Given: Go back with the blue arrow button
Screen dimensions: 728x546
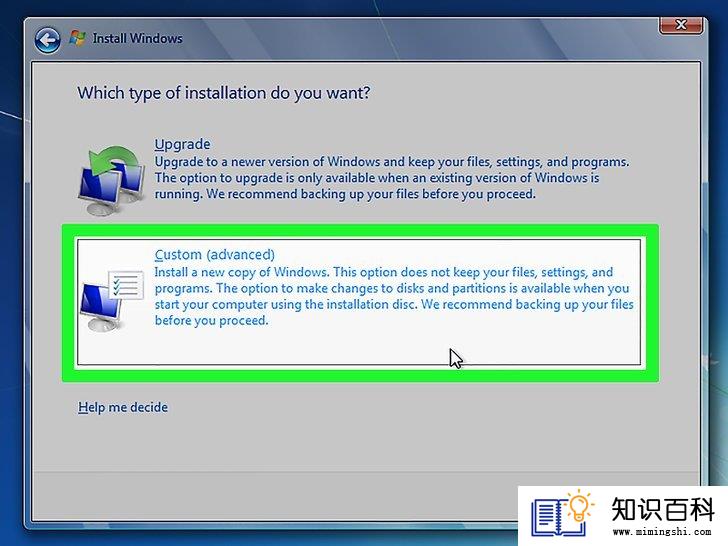Looking at the screenshot, I should click(x=47, y=40).
